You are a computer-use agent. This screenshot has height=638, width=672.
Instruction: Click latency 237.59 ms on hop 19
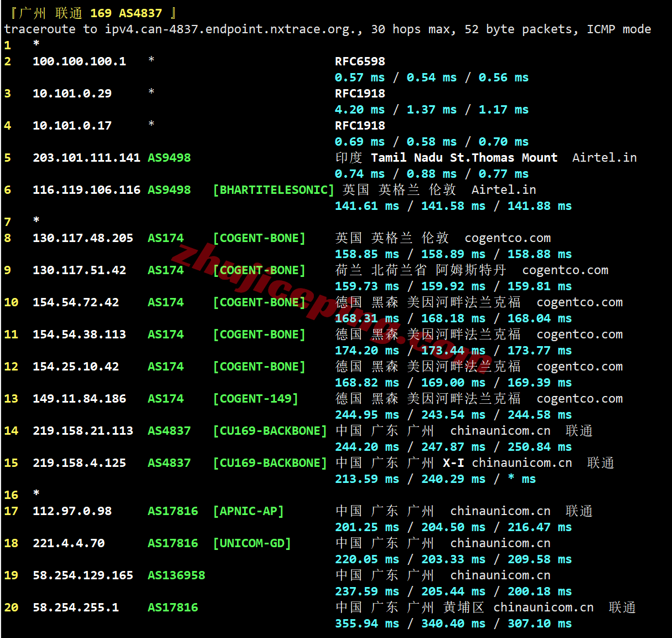click(x=367, y=591)
